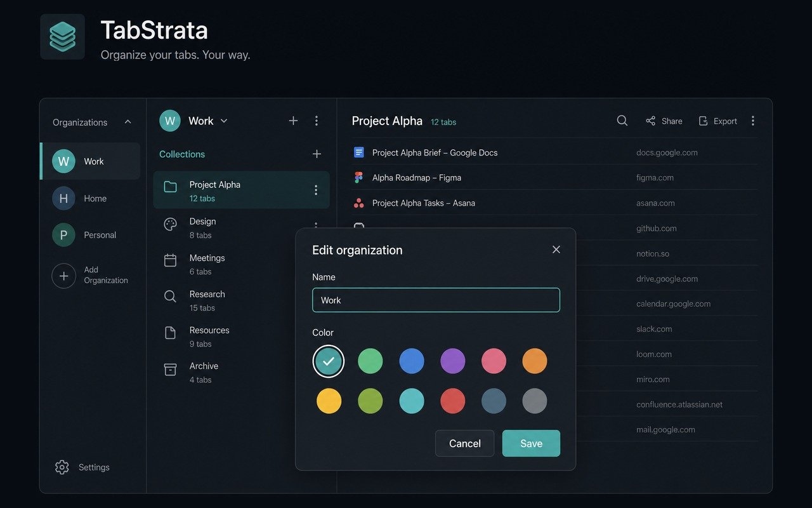Open Project Alpha header more options
The image size is (812, 508).
[753, 121]
